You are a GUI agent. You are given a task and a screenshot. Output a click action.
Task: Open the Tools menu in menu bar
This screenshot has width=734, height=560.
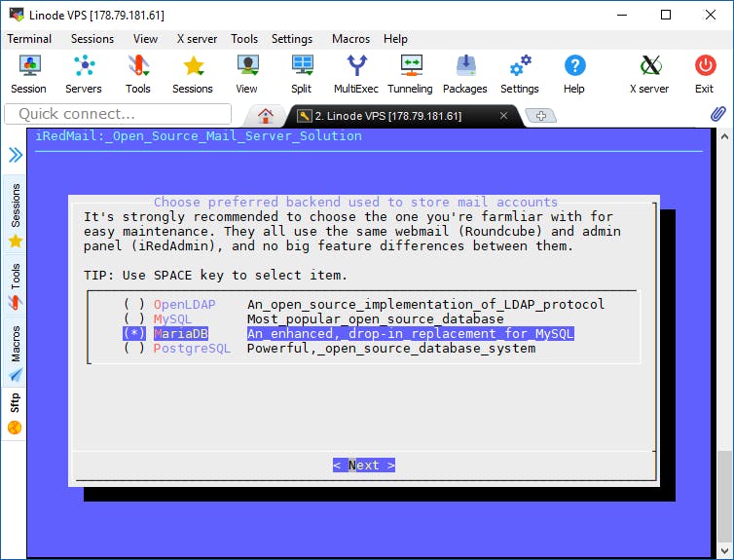(x=244, y=39)
